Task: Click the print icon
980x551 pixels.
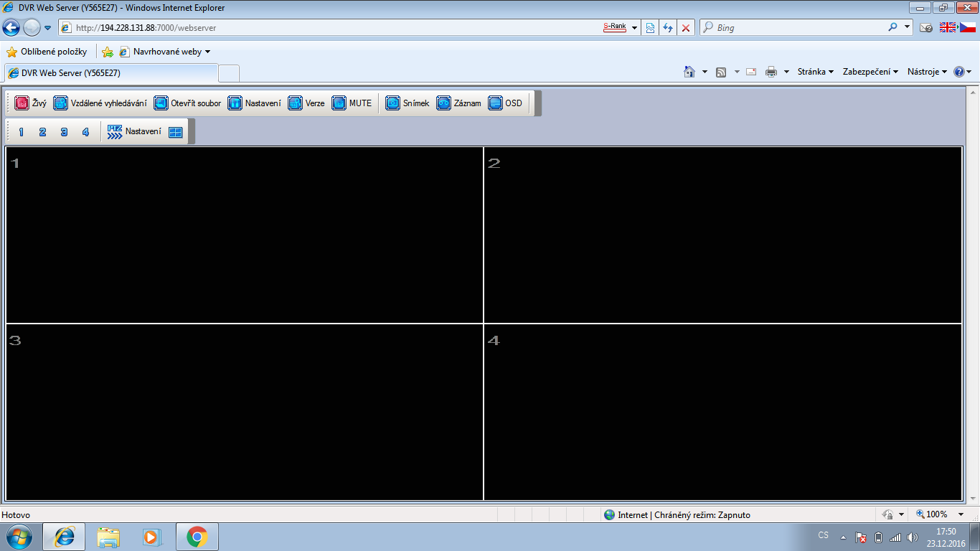Action: point(771,72)
